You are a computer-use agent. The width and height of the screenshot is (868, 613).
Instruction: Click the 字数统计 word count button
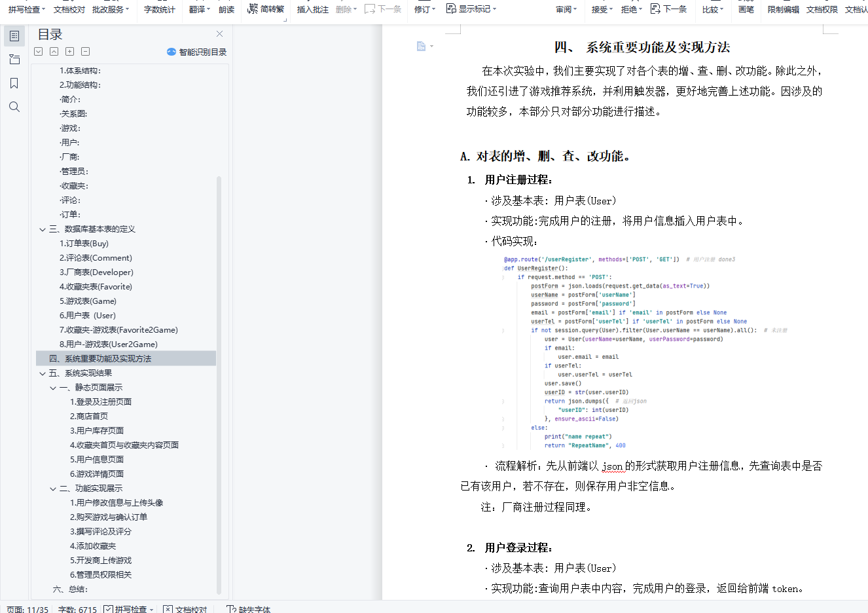[x=160, y=9]
